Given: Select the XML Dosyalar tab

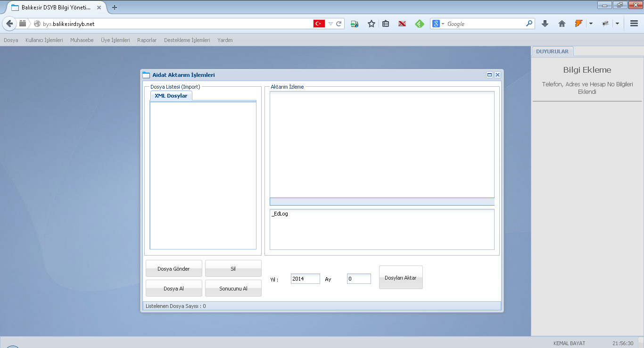Looking at the screenshot, I should [x=171, y=96].
